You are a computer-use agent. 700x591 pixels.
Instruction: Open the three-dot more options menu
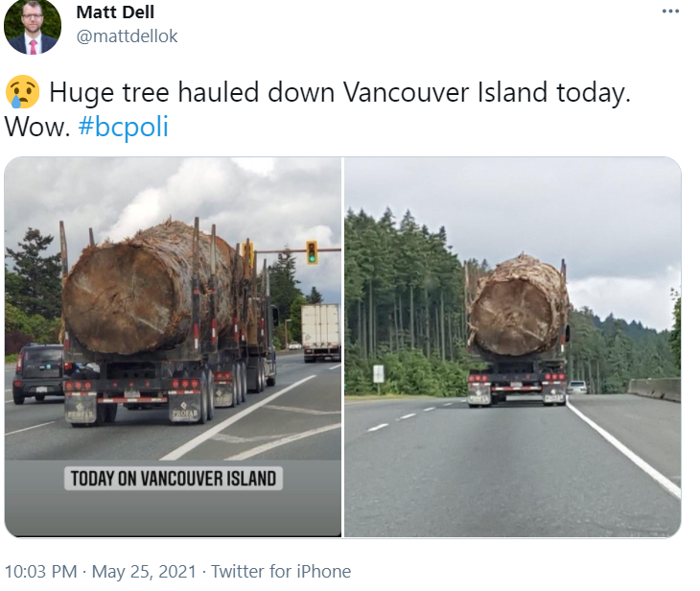tap(670, 12)
